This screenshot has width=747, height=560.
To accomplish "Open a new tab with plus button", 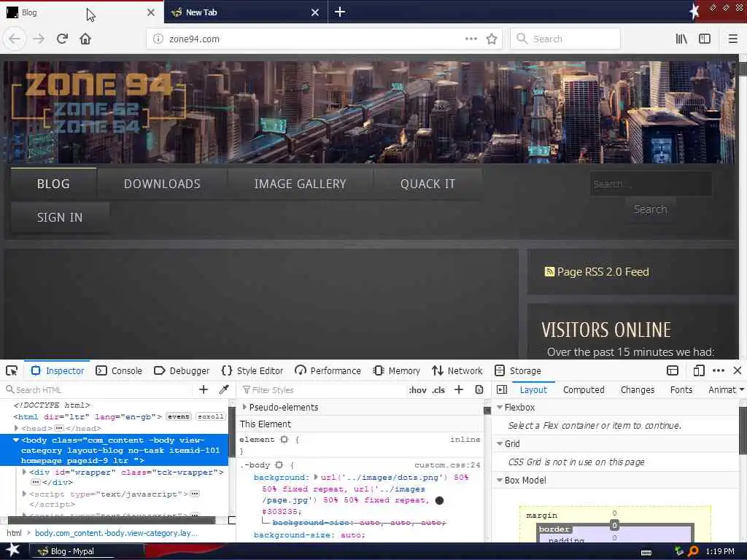I will click(x=340, y=12).
